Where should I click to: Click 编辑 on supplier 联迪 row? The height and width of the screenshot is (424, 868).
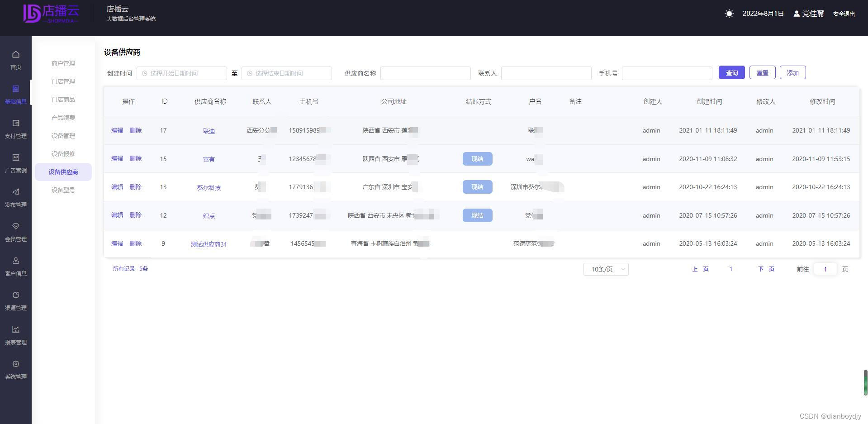click(117, 130)
